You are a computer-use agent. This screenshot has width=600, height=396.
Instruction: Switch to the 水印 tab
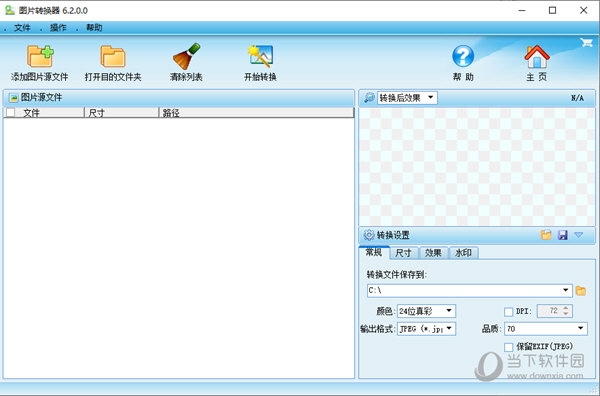(463, 253)
